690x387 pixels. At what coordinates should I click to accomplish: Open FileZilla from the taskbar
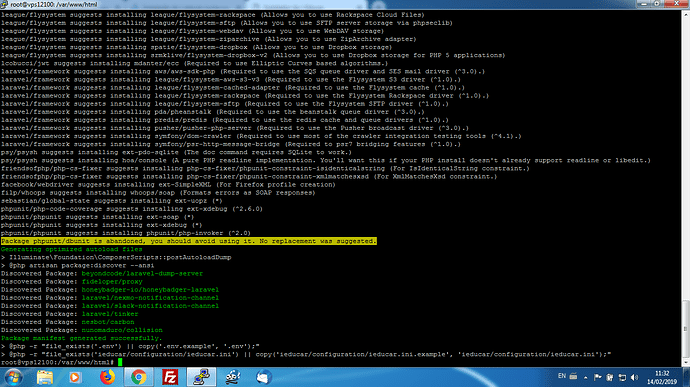tap(170, 377)
